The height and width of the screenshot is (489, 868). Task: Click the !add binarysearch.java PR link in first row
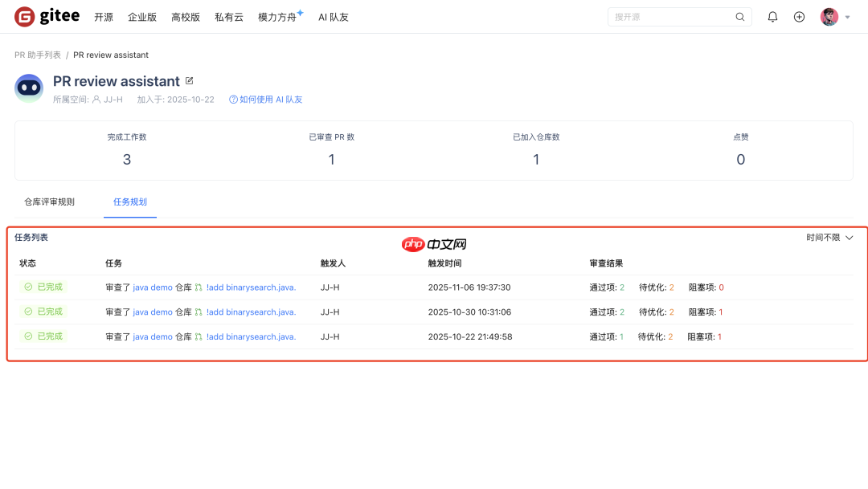[250, 287]
